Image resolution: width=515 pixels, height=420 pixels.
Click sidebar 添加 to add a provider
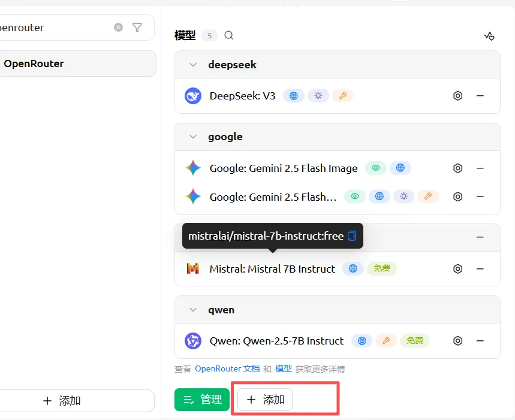[x=76, y=401]
